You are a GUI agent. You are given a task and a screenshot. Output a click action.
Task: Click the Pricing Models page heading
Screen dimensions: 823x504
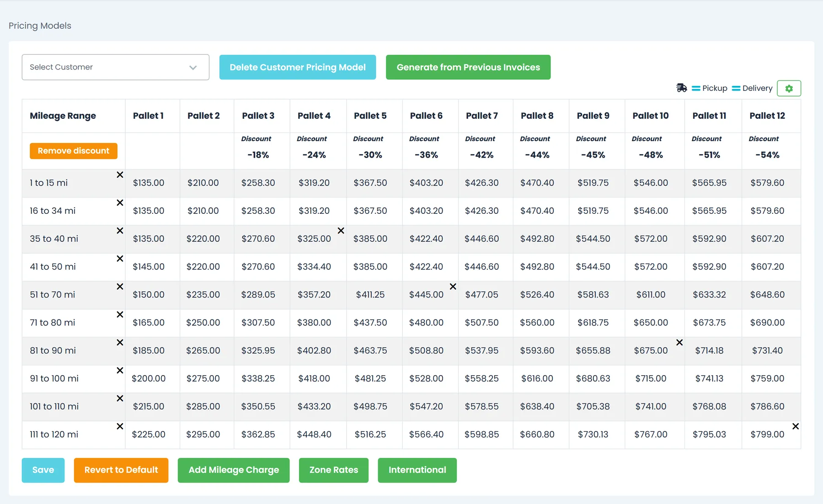click(40, 26)
